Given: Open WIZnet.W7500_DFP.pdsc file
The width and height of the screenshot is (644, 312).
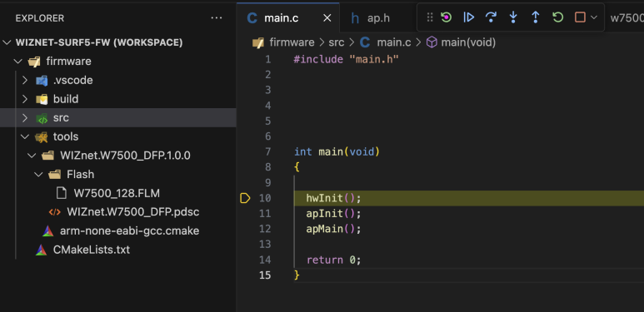Looking at the screenshot, I should coord(133,212).
